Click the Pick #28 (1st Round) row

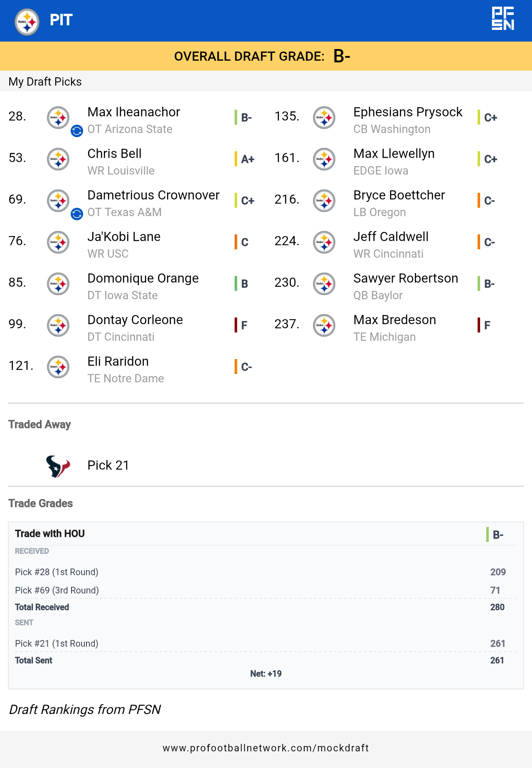point(57,572)
